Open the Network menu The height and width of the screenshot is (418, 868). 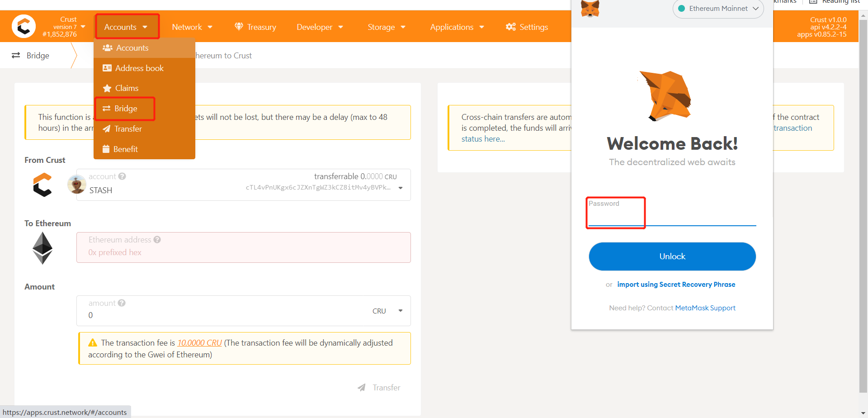point(192,27)
